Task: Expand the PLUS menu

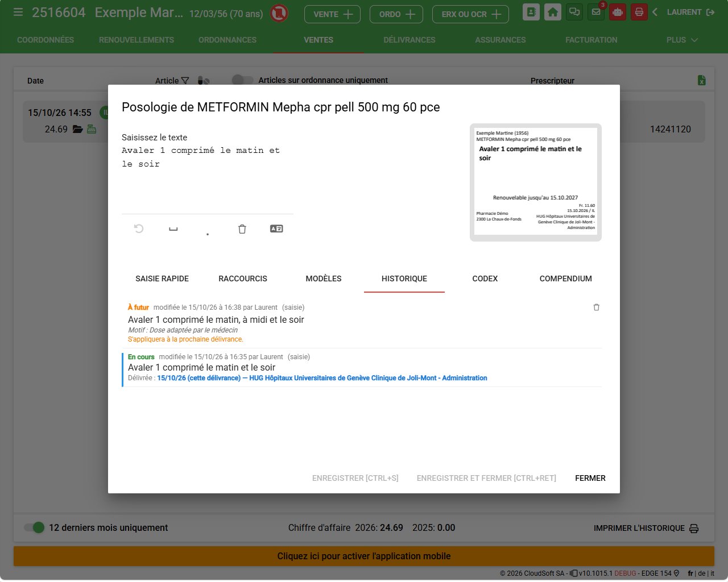Action: coord(682,40)
